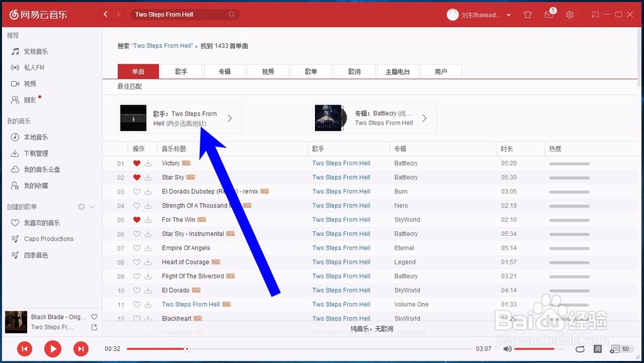The width and height of the screenshot is (644, 363).
Task: Click SQ badge next to Victory
Action: [x=186, y=163]
